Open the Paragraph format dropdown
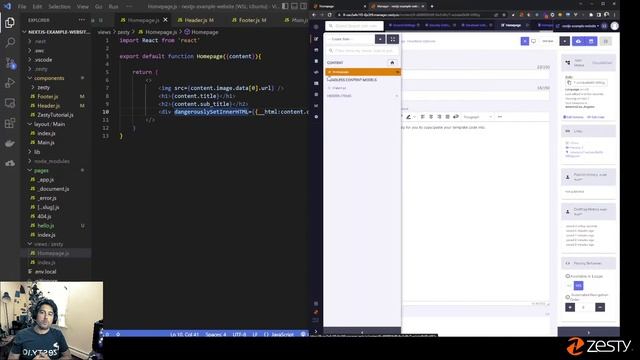 tap(478, 117)
